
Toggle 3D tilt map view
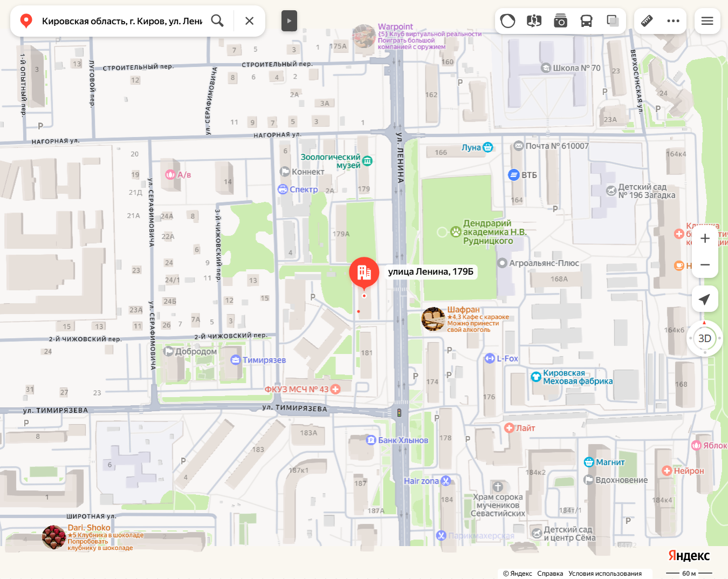click(705, 338)
